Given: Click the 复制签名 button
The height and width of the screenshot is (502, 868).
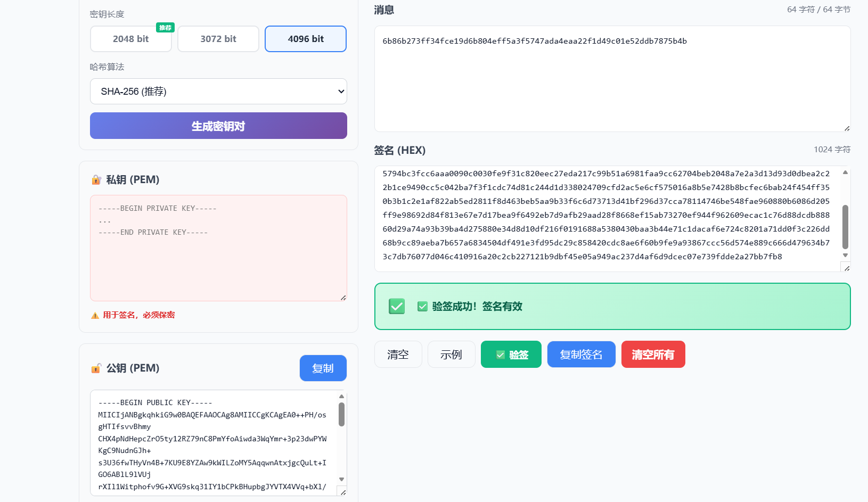Looking at the screenshot, I should pyautogui.click(x=582, y=355).
